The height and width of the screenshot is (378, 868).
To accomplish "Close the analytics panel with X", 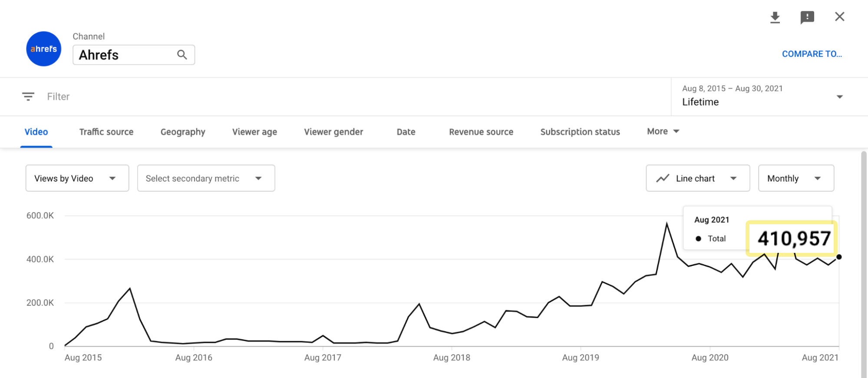I will pyautogui.click(x=840, y=17).
